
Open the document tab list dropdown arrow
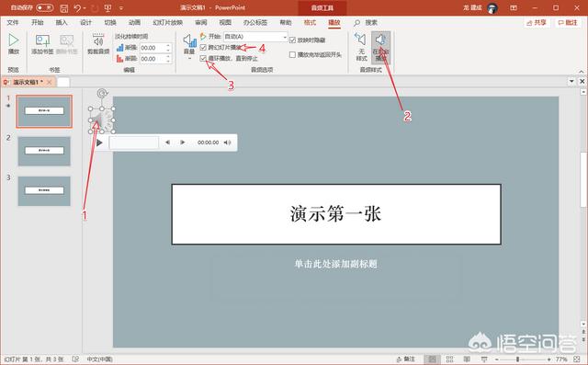[571, 81]
